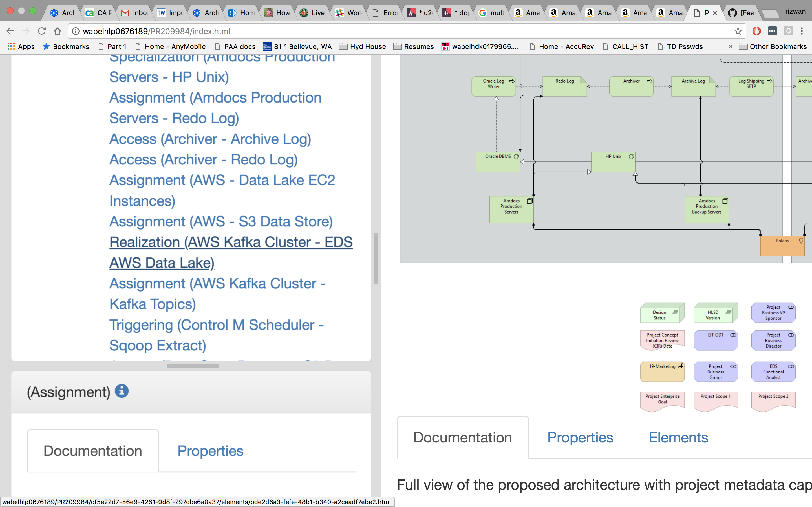Viewport: 812px width, 507px height.
Task: Open Access (Archiver - Redo Log) link
Action: [203, 159]
